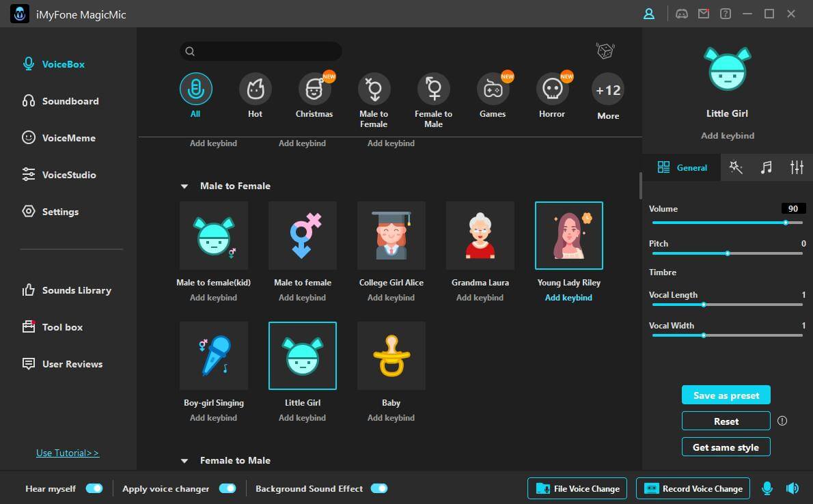Open the mail feedback icon

tap(704, 14)
